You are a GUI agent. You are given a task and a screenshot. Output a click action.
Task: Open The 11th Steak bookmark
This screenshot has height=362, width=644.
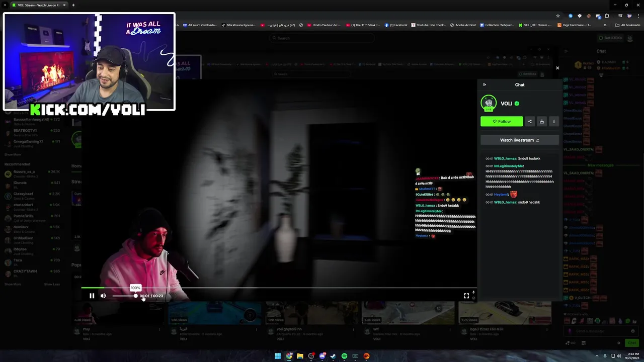pyautogui.click(x=363, y=25)
